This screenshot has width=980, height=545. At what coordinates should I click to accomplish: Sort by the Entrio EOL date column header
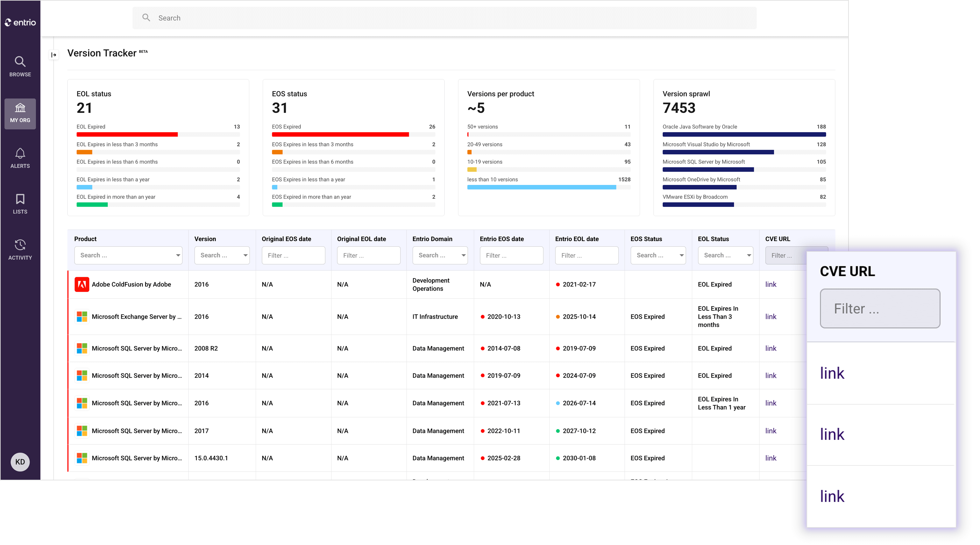[577, 239]
